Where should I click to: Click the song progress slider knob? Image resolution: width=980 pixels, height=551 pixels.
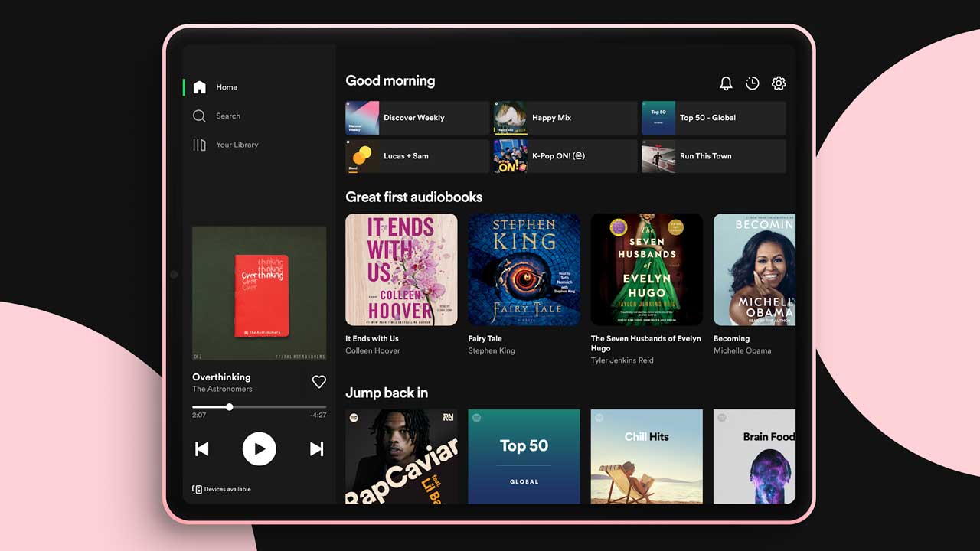tap(229, 407)
